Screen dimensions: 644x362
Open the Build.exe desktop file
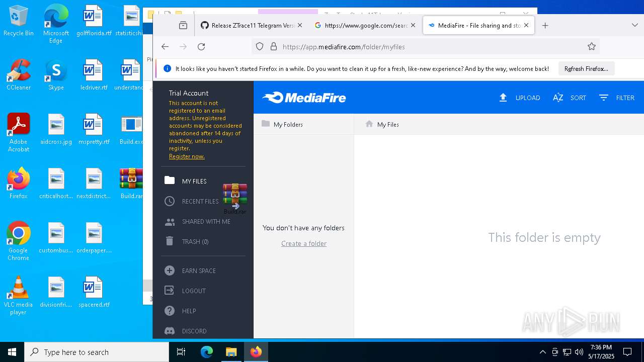tap(131, 130)
